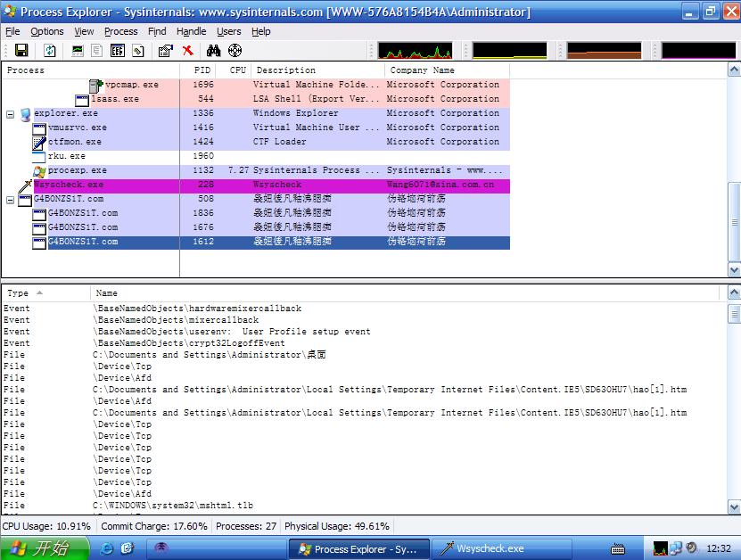This screenshot has width=741, height=560.
Task: Sort by the Company Name column header
Action: [447, 70]
